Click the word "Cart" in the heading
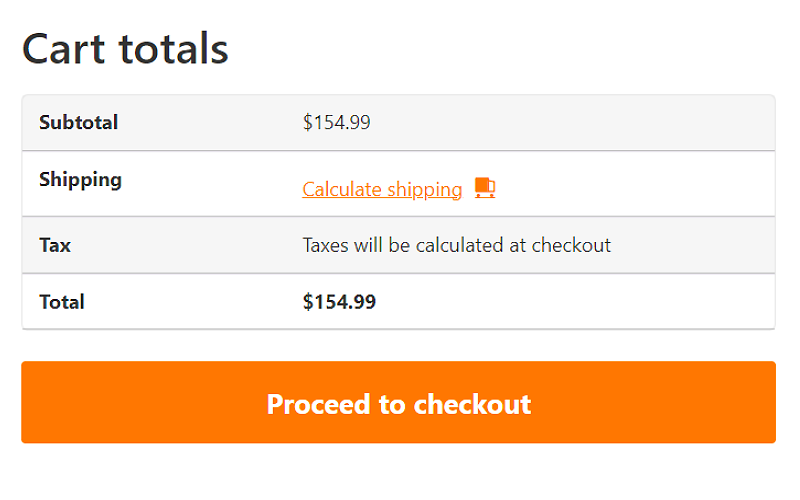The height and width of the screenshot is (500, 800). coord(66,48)
